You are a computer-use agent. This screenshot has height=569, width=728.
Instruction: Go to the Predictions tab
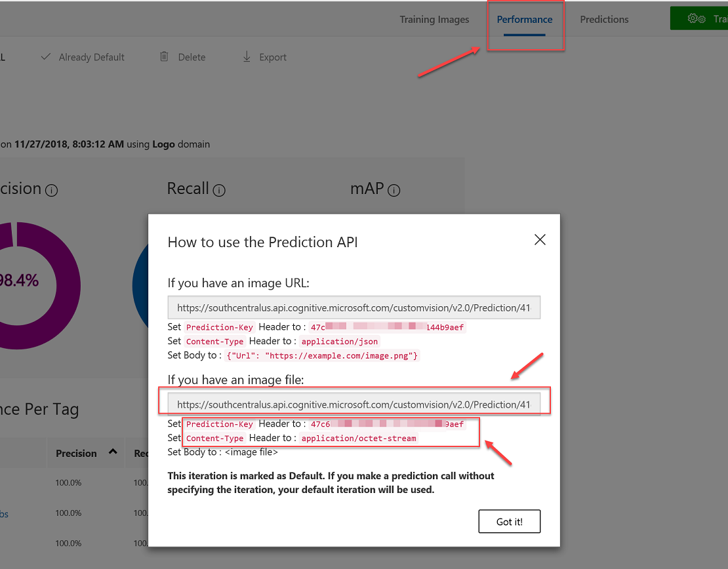coord(604,20)
